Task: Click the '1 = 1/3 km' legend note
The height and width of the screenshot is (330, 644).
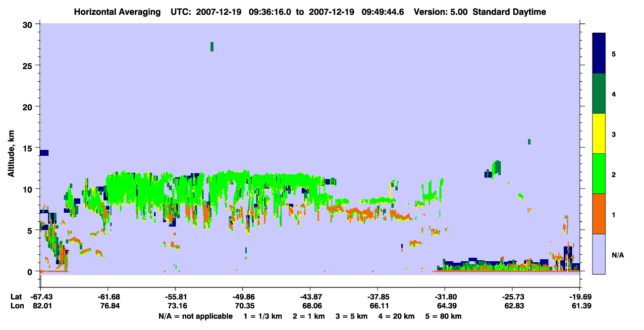Action: point(263,316)
